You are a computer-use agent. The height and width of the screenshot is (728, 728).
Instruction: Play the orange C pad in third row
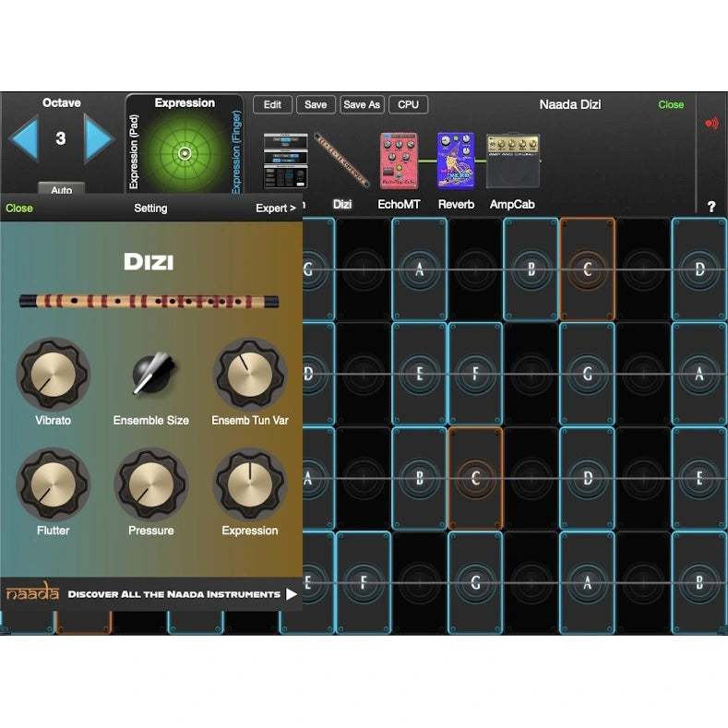(x=475, y=478)
